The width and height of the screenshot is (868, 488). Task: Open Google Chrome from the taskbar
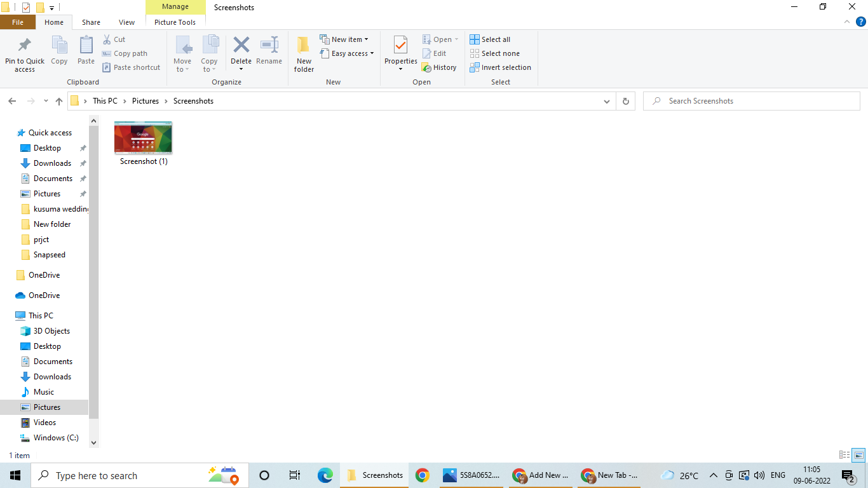pos(423,475)
